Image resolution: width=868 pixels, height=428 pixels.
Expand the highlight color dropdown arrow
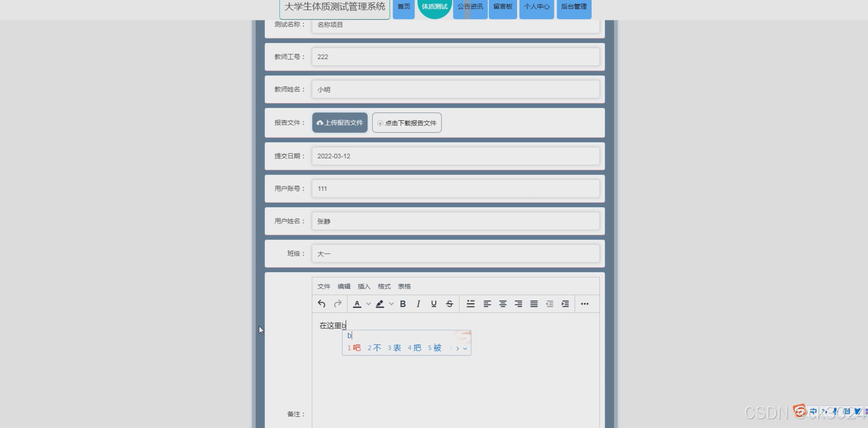(x=391, y=304)
